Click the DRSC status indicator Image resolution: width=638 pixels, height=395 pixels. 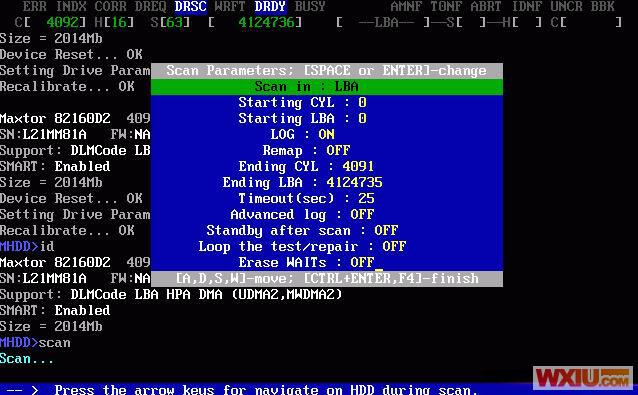point(190,7)
